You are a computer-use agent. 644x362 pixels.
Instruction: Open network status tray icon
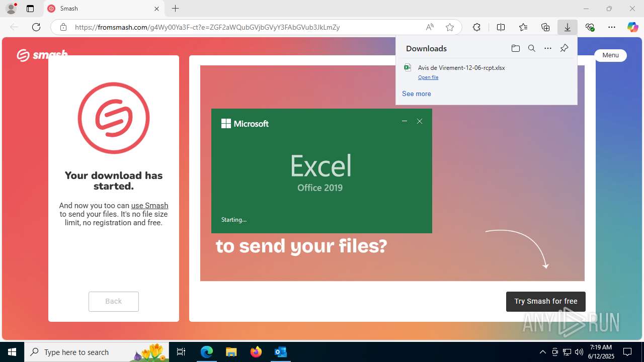click(567, 352)
